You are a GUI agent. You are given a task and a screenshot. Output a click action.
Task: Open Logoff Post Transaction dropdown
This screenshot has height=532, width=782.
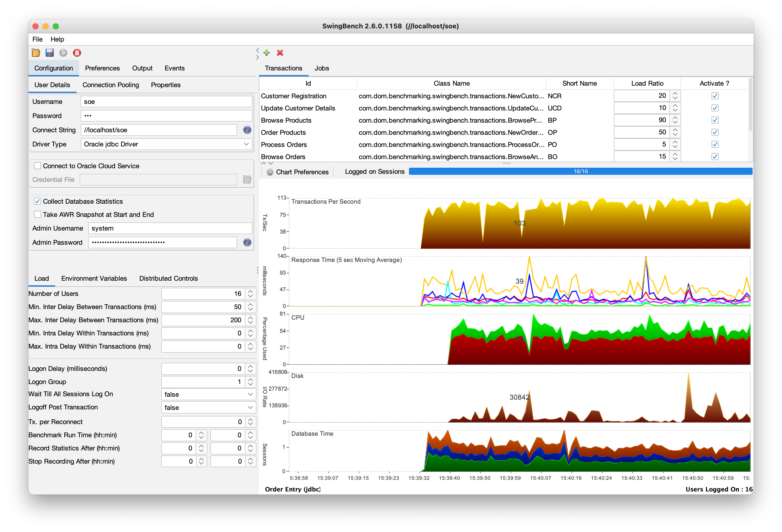pos(208,408)
